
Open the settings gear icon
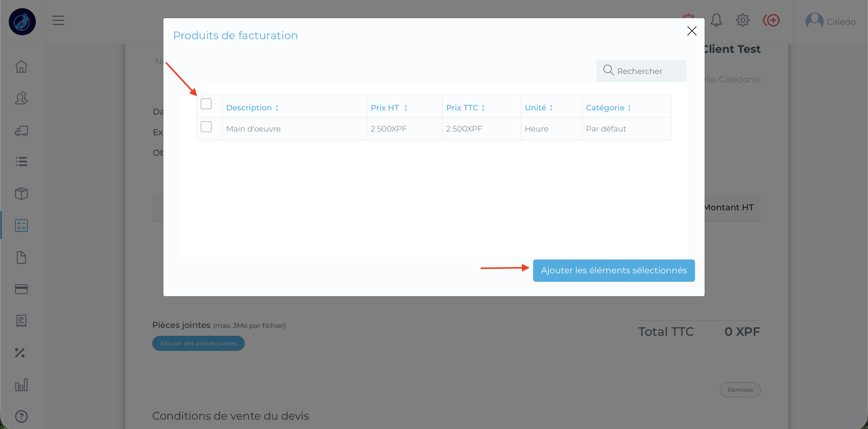743,21
